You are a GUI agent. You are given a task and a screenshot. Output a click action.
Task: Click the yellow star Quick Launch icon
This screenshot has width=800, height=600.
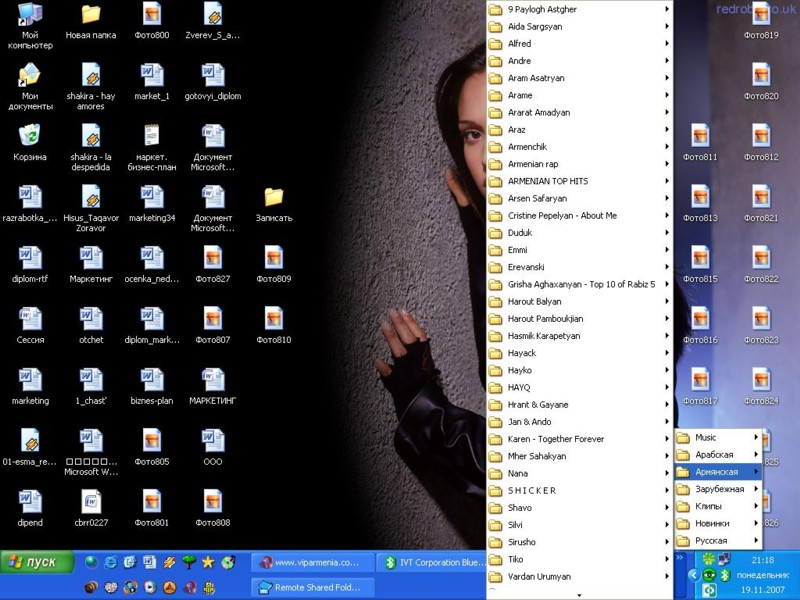[x=208, y=563]
